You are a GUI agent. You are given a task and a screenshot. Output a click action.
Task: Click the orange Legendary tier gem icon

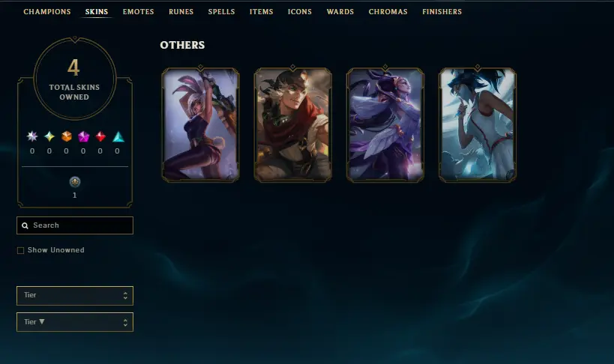(67, 136)
